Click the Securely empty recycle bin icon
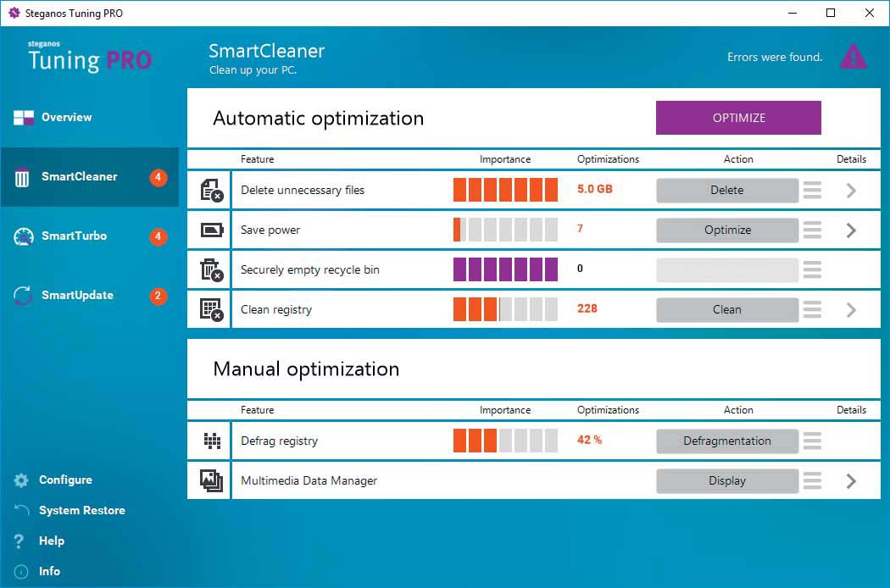890x588 pixels. (x=212, y=269)
